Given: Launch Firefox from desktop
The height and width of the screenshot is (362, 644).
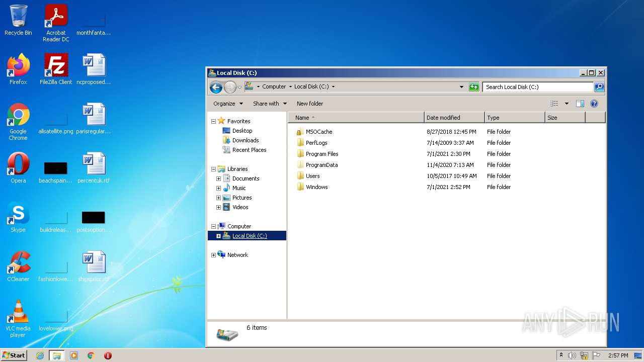Looking at the screenshot, I should (x=18, y=69).
